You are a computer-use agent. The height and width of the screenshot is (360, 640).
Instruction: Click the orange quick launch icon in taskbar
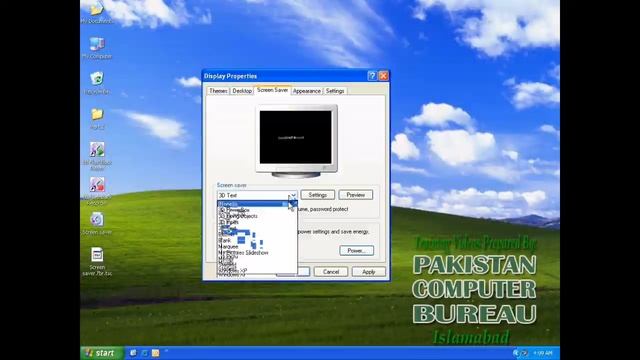[156, 353]
